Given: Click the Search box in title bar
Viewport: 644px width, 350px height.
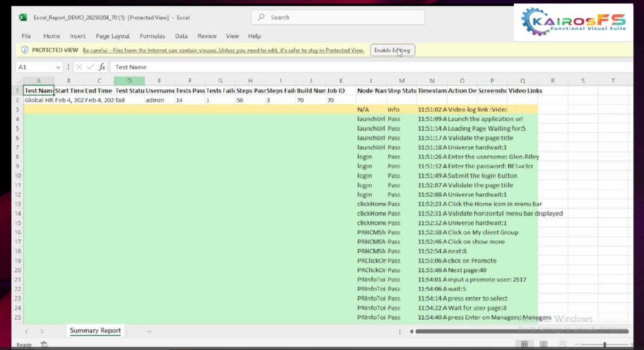Looking at the screenshot, I should [346, 18].
